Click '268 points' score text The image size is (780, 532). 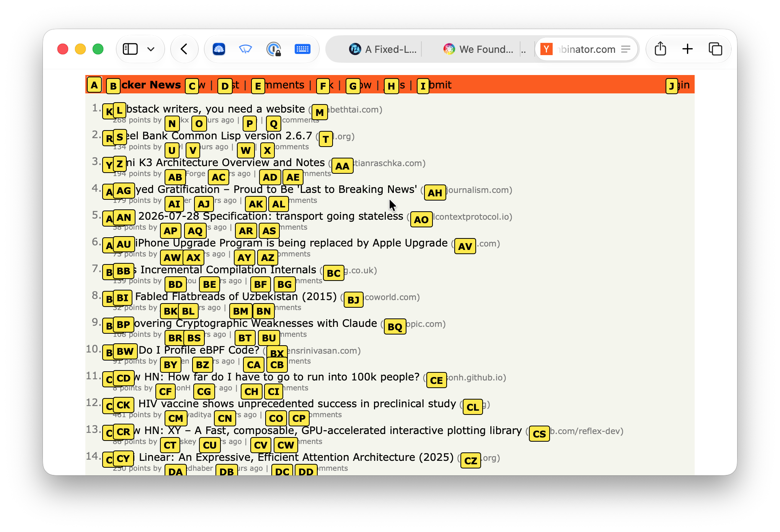point(132,120)
